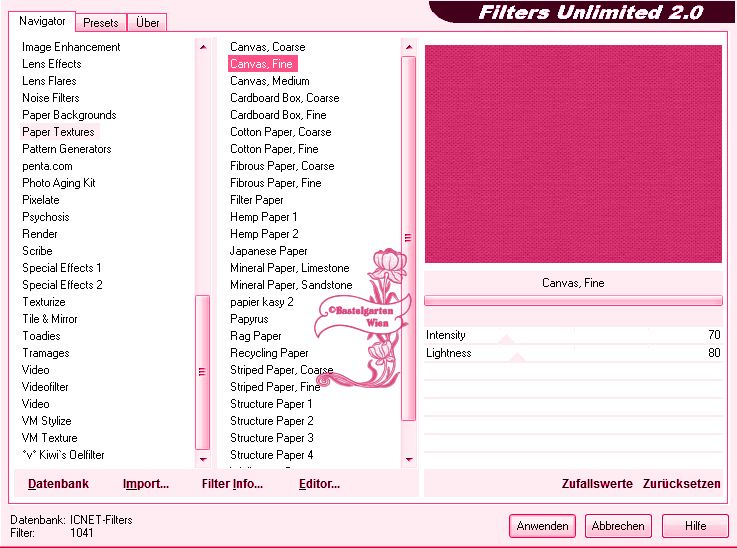Choose Cardboard Box, Coarse filter
737x548 pixels.
coord(284,98)
